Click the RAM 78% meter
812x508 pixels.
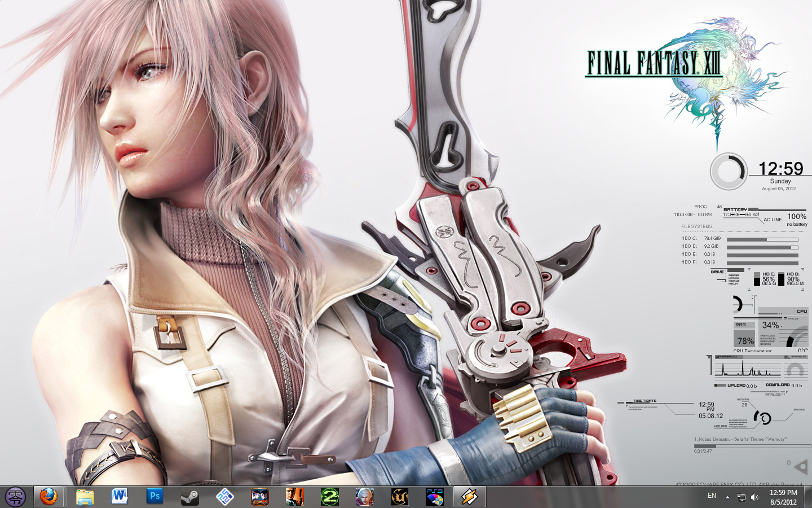745,334
